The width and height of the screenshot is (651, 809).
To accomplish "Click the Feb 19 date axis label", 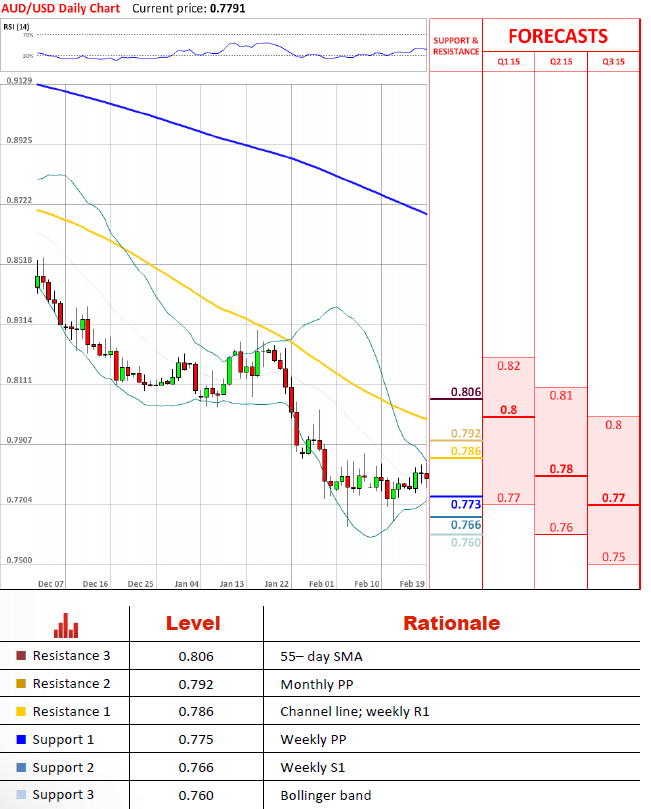I will click(x=412, y=584).
